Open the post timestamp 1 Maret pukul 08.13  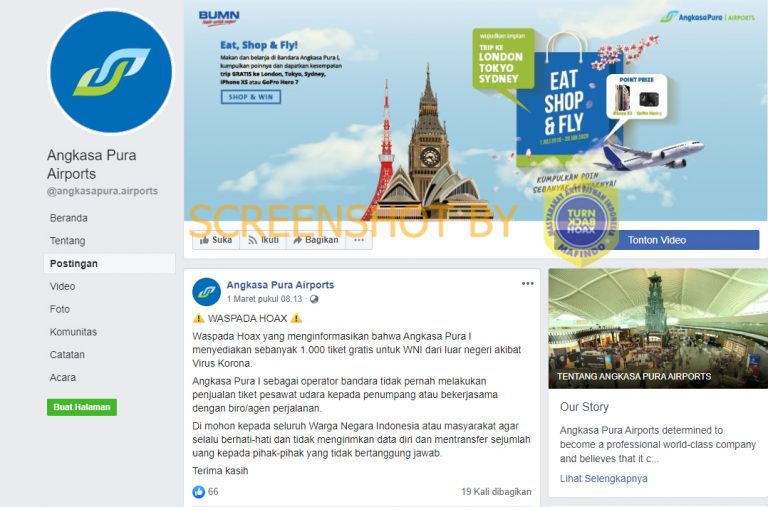pyautogui.click(x=264, y=299)
